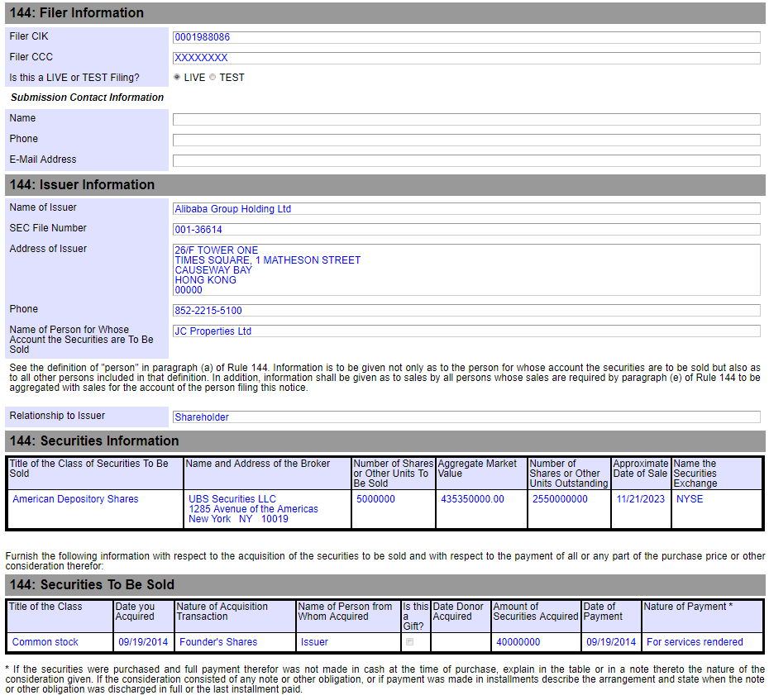This screenshot has width=769, height=700.
Task: Click the Address of Issuer text box
Action: pyautogui.click(x=466, y=269)
